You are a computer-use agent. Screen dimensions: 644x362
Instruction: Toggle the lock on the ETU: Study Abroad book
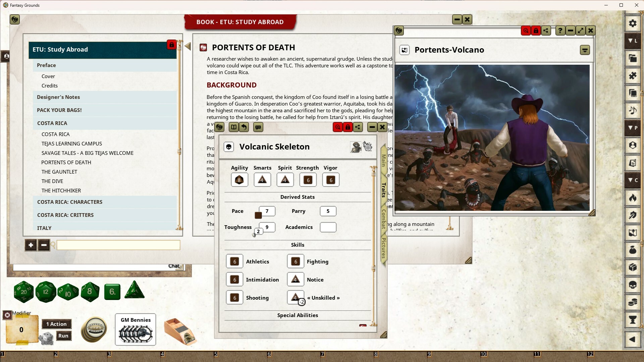click(172, 45)
